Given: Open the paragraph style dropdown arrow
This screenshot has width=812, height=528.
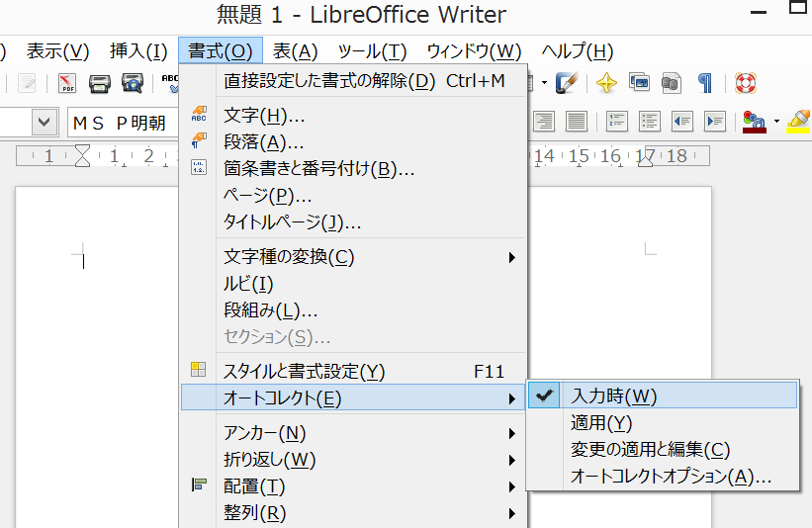Looking at the screenshot, I should click(x=45, y=123).
